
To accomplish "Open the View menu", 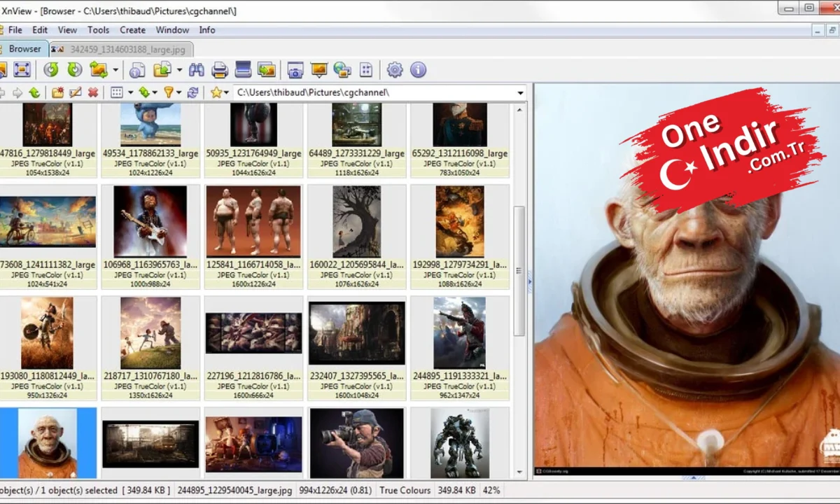I will point(67,30).
